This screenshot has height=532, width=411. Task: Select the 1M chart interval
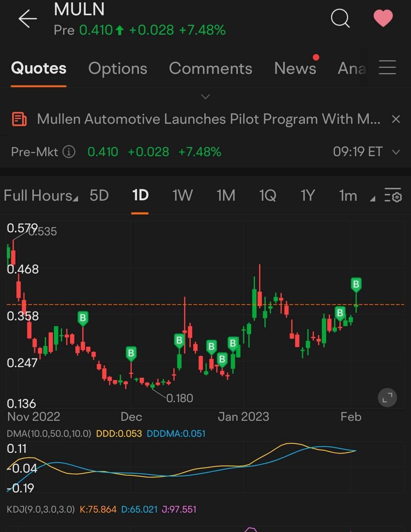pyautogui.click(x=226, y=196)
